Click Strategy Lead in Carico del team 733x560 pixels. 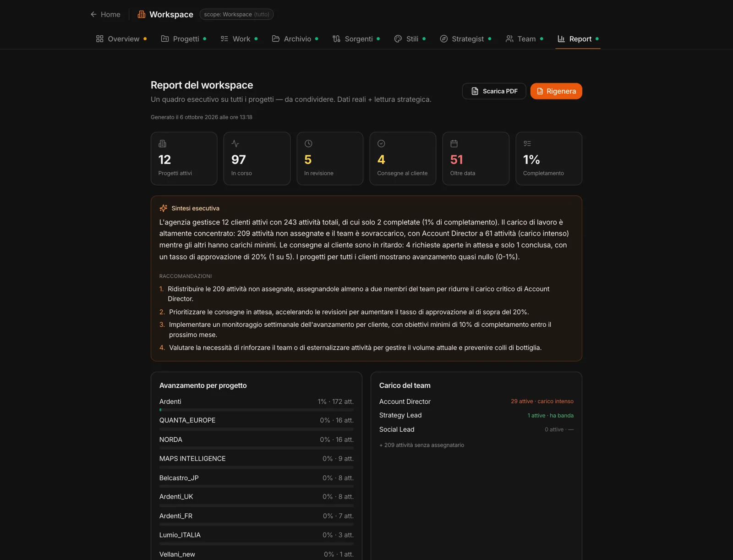(400, 415)
